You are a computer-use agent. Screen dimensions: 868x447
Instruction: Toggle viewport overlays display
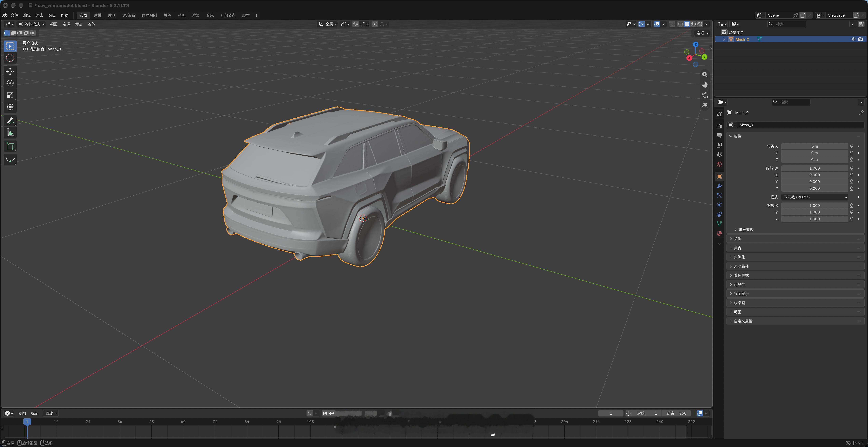(656, 24)
